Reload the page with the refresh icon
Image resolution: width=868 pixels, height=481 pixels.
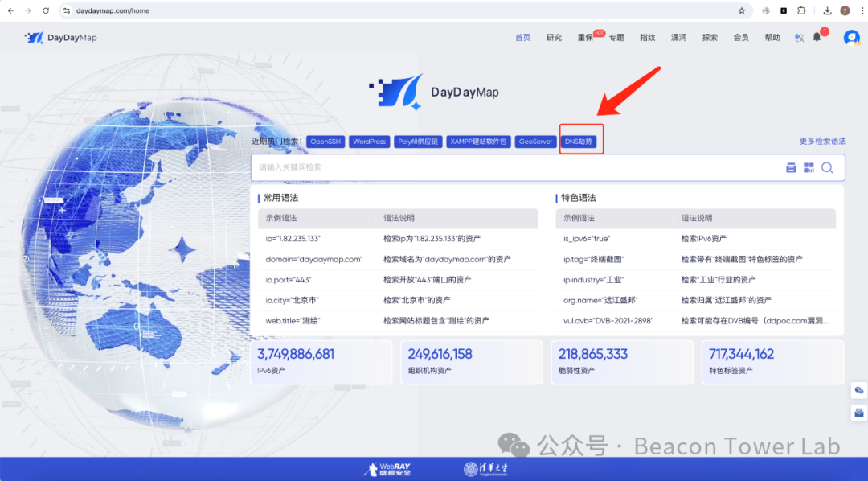(46, 10)
